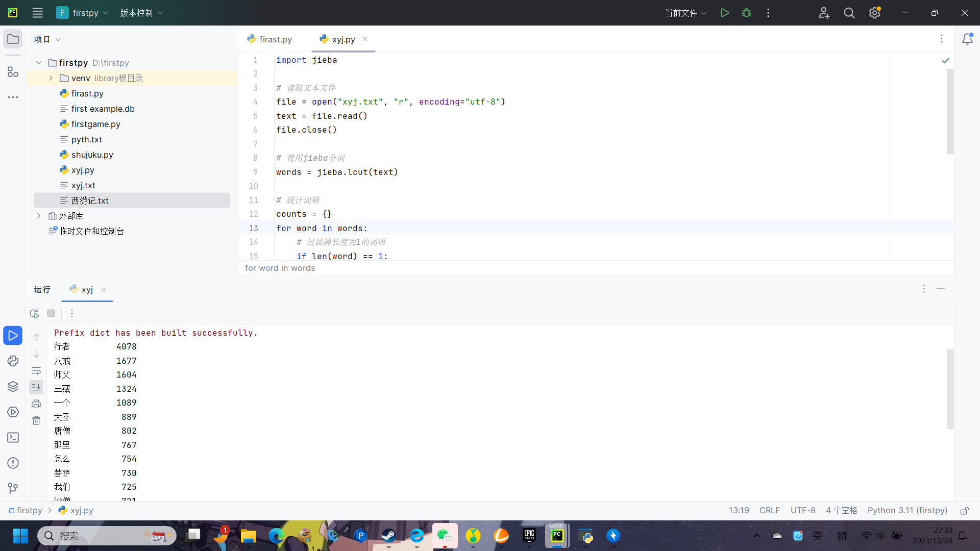
Task: Open the Terminal tool window
Action: pyautogui.click(x=13, y=438)
